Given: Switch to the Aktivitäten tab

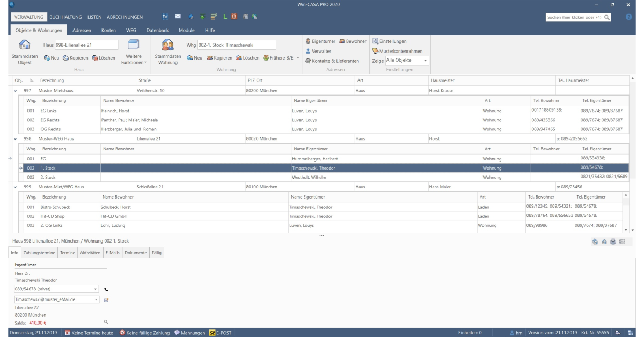Looking at the screenshot, I should coord(90,252).
